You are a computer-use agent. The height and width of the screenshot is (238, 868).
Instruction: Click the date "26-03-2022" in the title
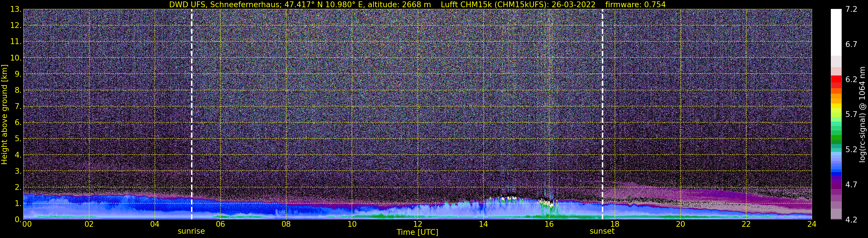[574, 4]
